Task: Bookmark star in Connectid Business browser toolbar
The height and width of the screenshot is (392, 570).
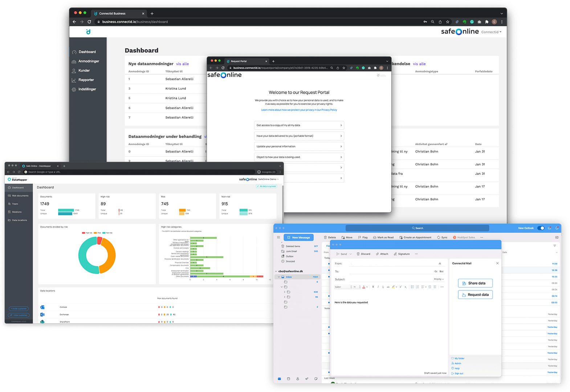Action: (x=448, y=22)
